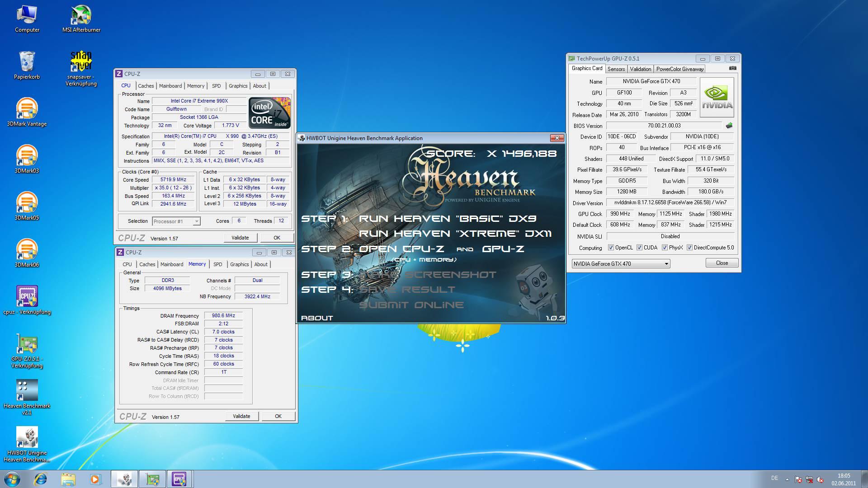This screenshot has height=488, width=868.
Task: Click the NVIDIA logo in GPU-Z
Action: coord(717,97)
